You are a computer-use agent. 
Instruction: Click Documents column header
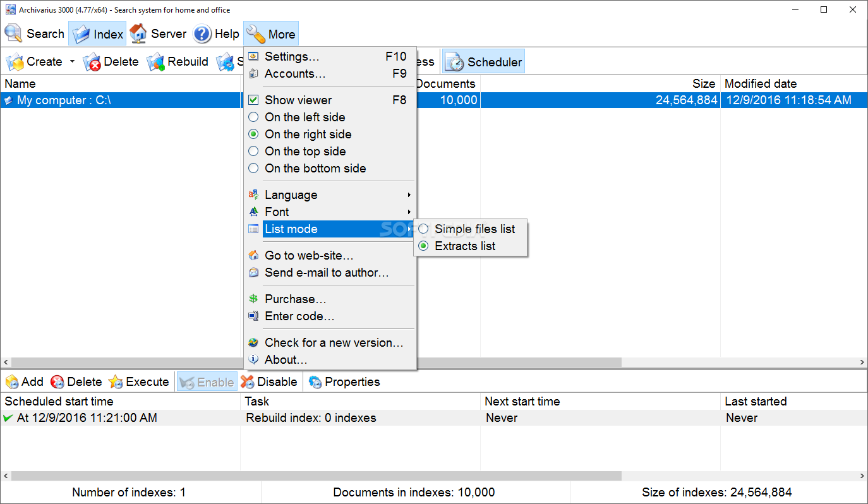click(445, 83)
